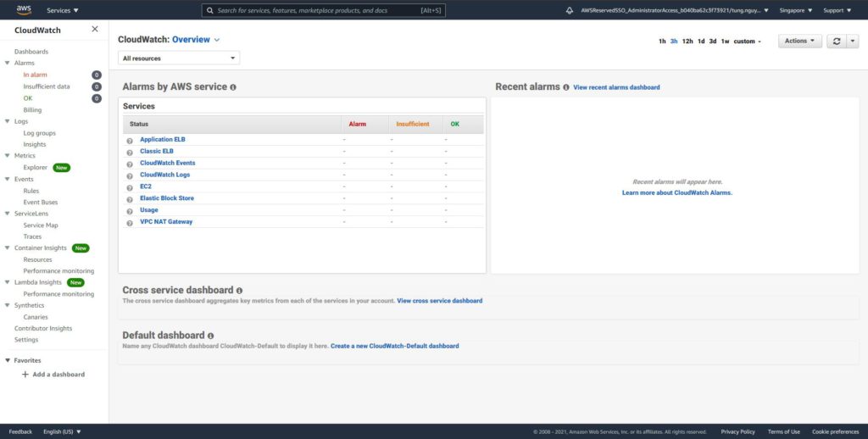This screenshot has width=868, height=439.
Task: Click the refresh icon button
Action: click(837, 41)
